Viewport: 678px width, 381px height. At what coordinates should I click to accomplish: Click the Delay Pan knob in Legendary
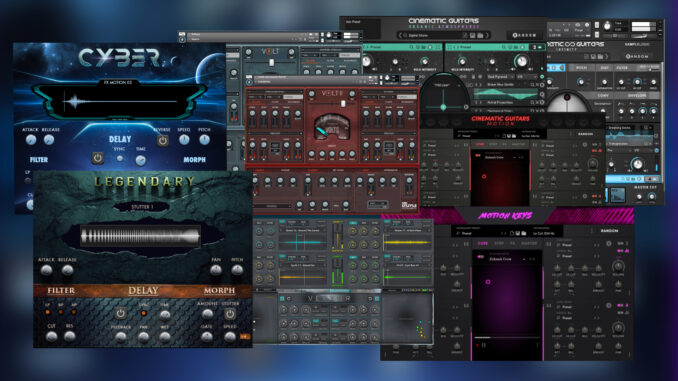click(x=143, y=337)
